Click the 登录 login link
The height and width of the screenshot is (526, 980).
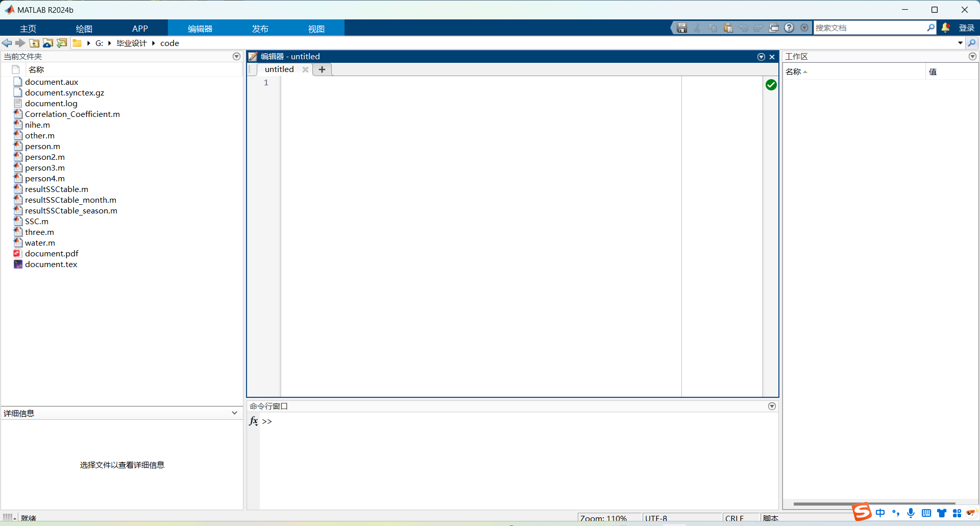pos(966,28)
